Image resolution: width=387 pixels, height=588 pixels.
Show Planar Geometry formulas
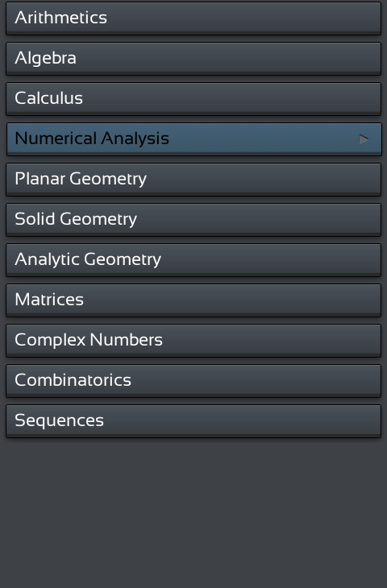tap(193, 180)
